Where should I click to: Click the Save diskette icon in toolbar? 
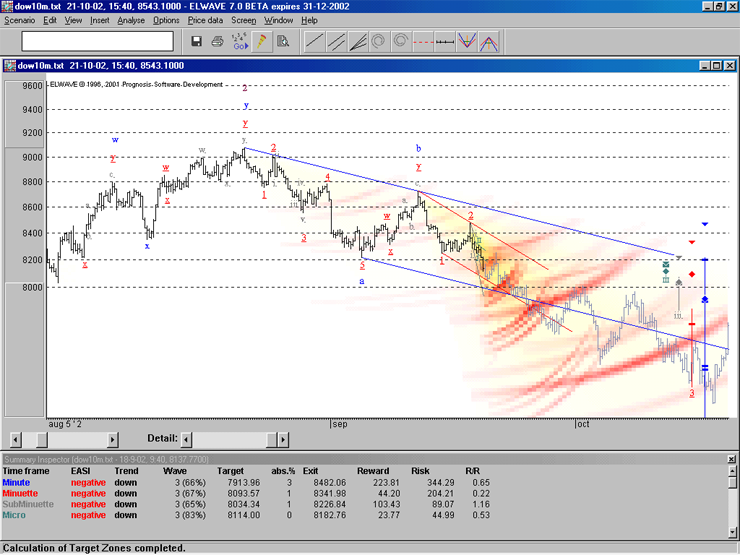point(197,41)
